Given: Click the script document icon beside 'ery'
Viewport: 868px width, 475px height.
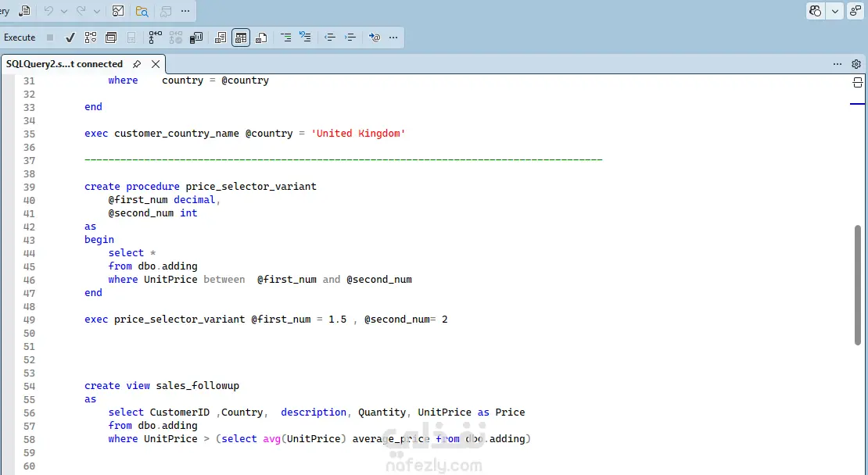Looking at the screenshot, I should [x=24, y=11].
